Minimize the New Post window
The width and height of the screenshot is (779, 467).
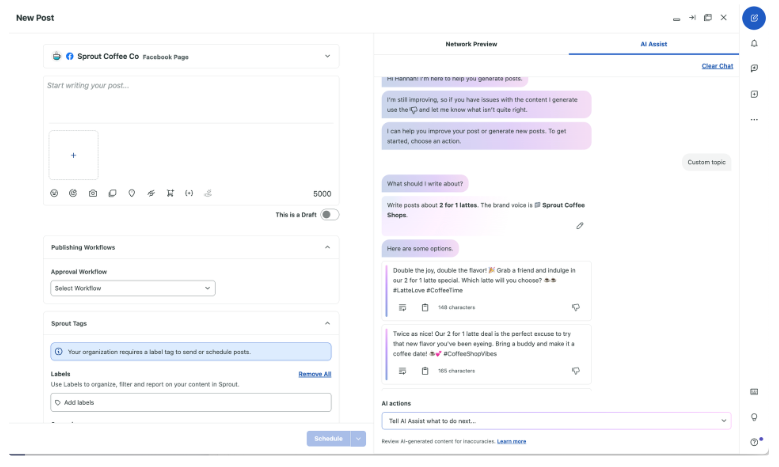(x=676, y=19)
